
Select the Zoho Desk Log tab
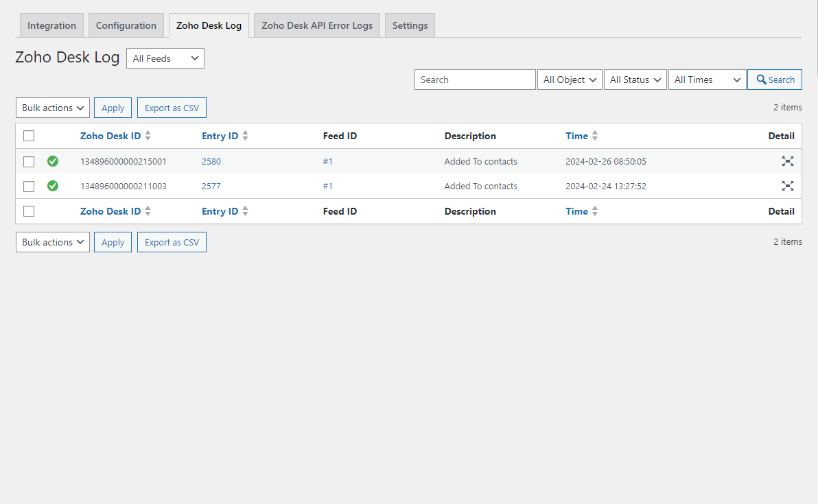[x=209, y=25]
